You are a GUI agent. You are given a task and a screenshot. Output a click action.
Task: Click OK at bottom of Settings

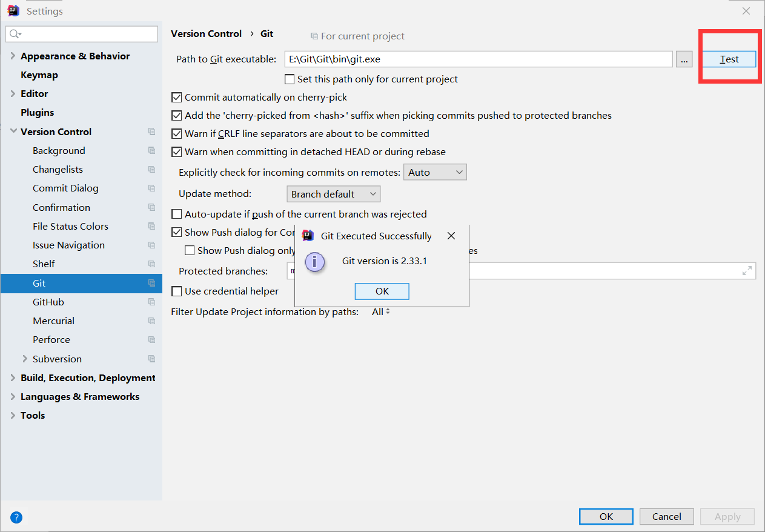click(606, 516)
